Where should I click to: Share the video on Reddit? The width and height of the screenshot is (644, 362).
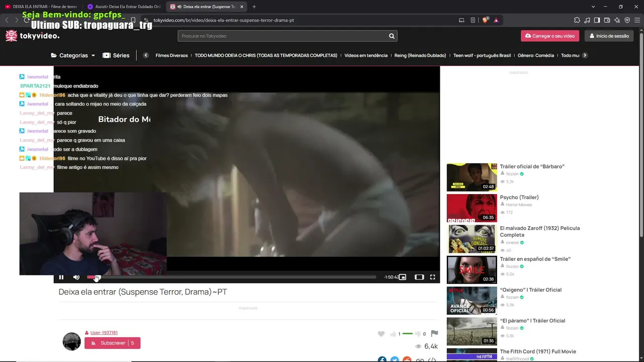point(407,359)
